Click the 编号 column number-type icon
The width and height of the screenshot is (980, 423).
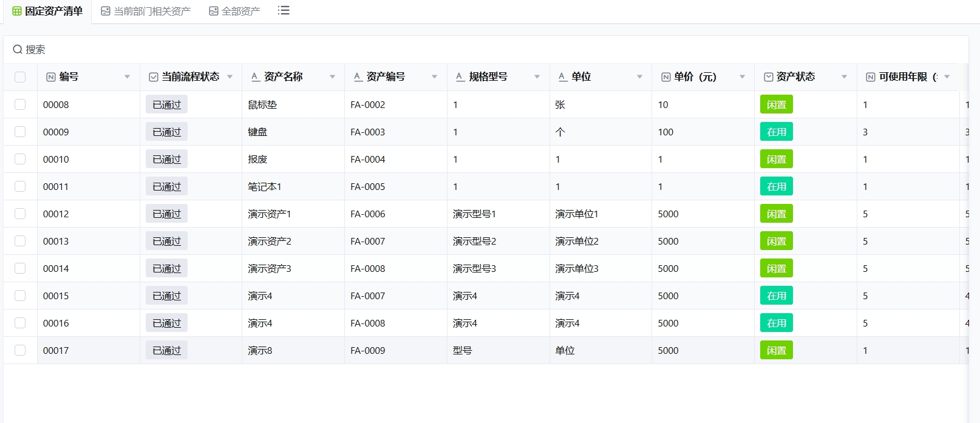(x=51, y=77)
